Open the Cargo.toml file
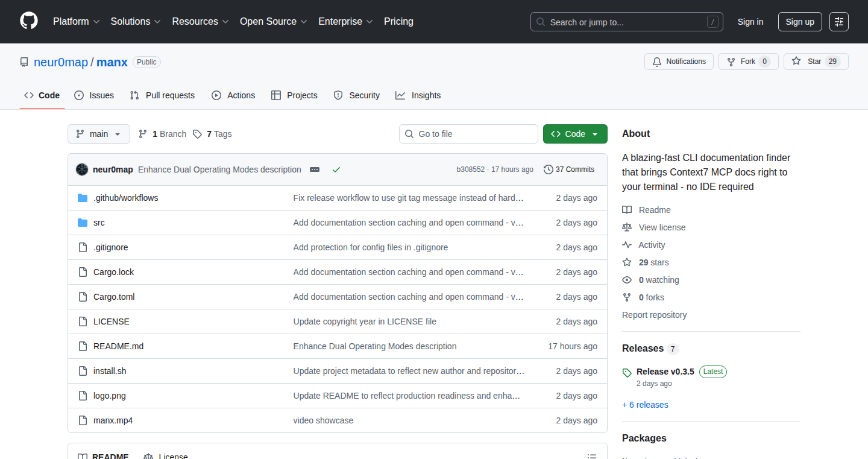The image size is (868, 459). (x=114, y=297)
